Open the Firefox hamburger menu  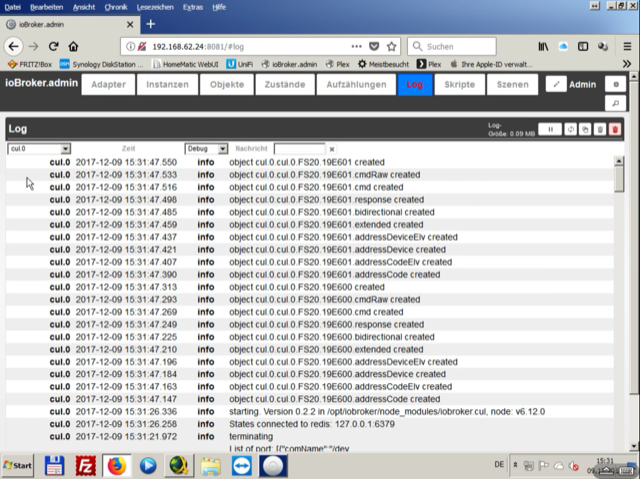coord(627,47)
